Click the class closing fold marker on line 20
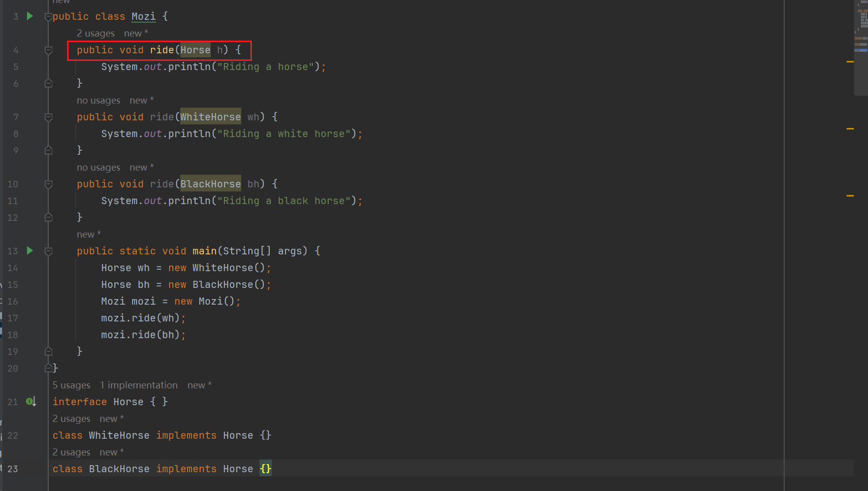 48,368
